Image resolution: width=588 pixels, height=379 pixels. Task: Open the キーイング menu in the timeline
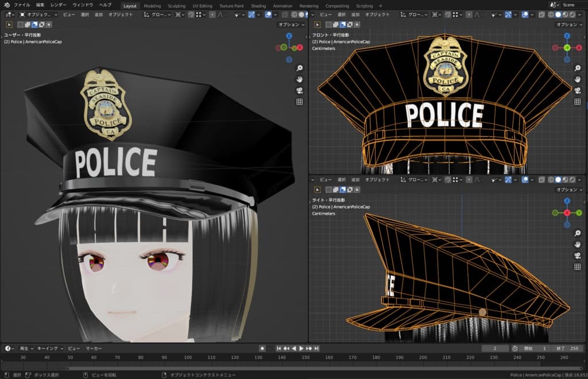coord(48,349)
